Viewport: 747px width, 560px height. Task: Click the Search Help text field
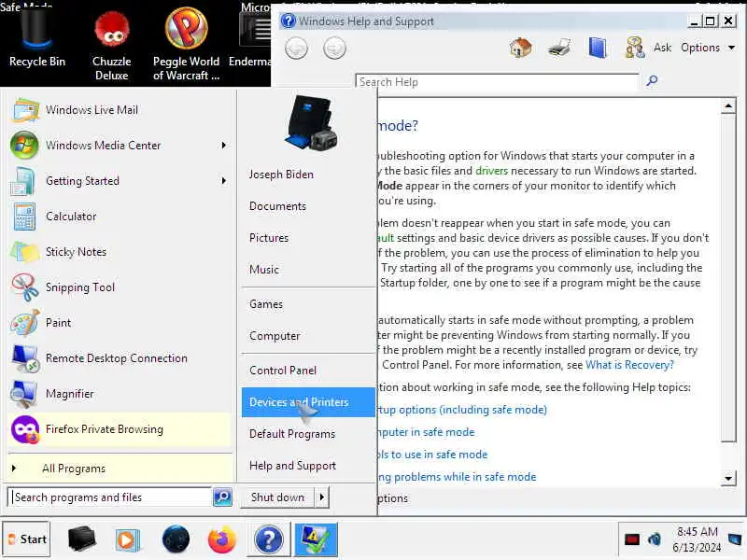pyautogui.click(x=497, y=82)
